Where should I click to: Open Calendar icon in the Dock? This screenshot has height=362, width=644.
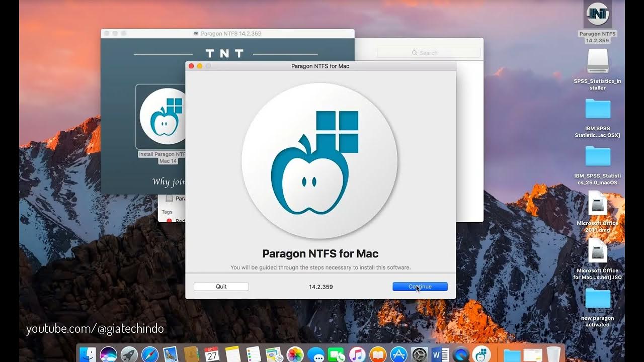point(212,354)
